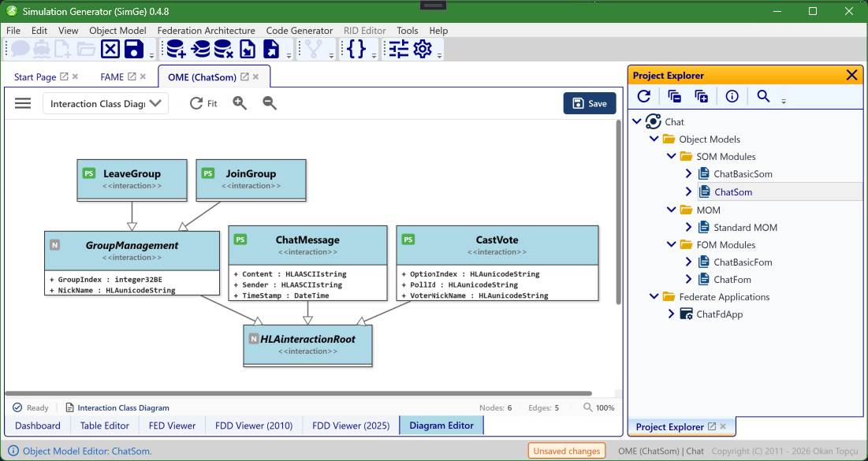Image resolution: width=868 pixels, height=461 pixels.
Task: Zoom out with the magnifier minus icon
Action: (x=270, y=103)
